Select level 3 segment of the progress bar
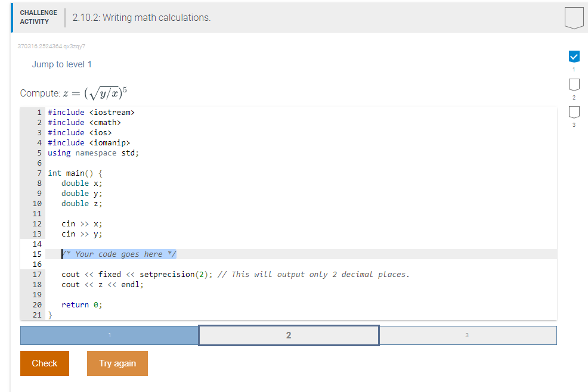Screen dimensions: 588x392 click(x=468, y=335)
